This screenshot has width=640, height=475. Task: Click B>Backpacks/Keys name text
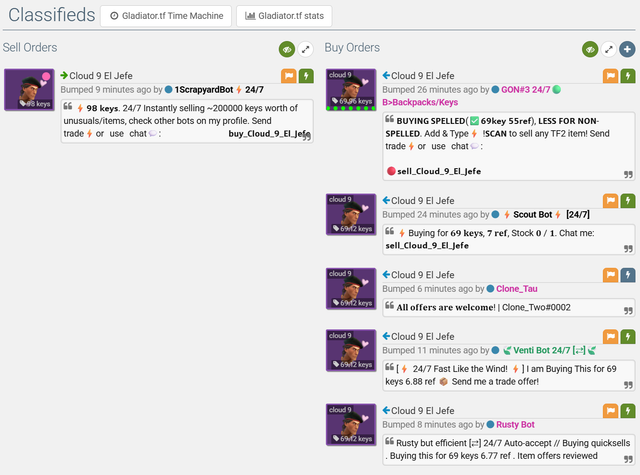point(420,102)
